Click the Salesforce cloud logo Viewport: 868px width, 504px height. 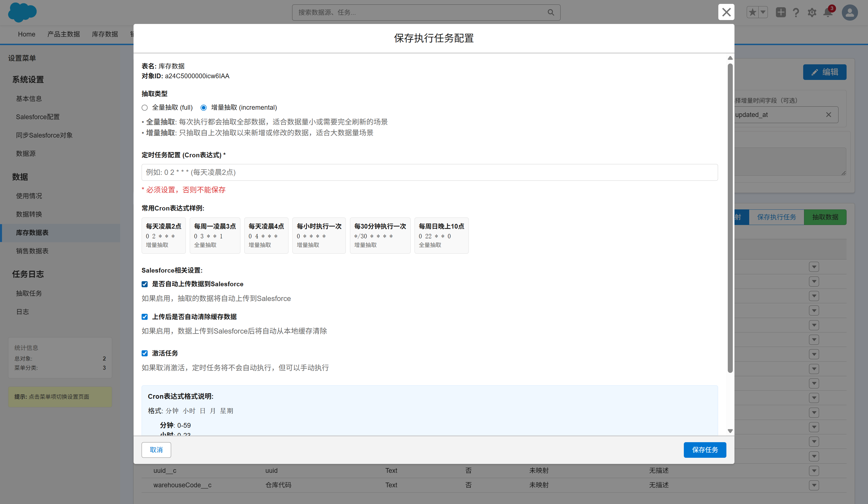pos(22,13)
